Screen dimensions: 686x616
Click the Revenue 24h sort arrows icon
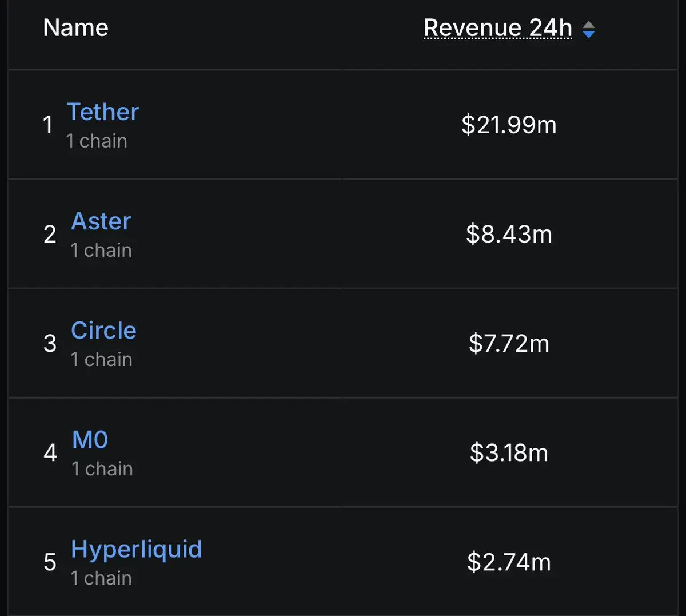coord(588,30)
